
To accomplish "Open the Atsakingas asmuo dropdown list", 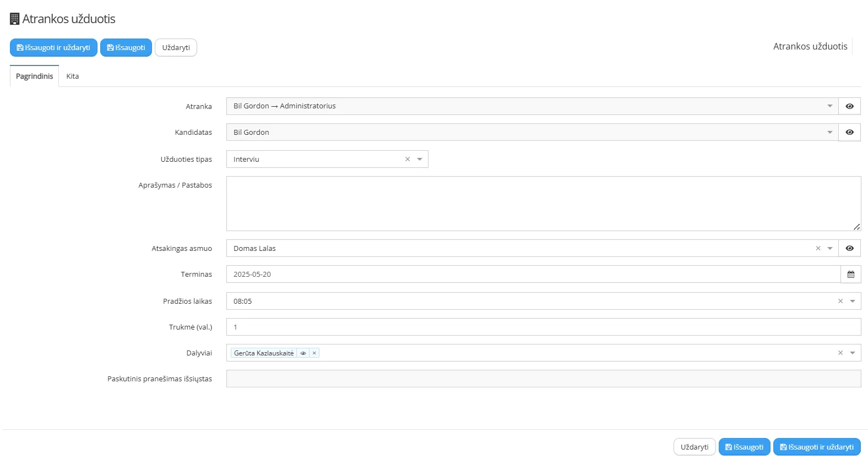I will [x=829, y=248].
